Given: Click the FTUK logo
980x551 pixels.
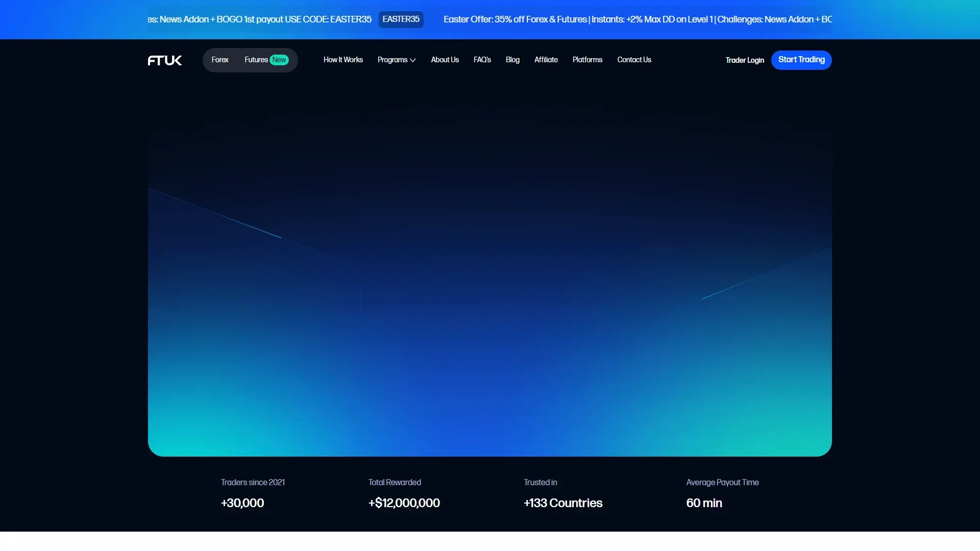Looking at the screenshot, I should (x=164, y=60).
